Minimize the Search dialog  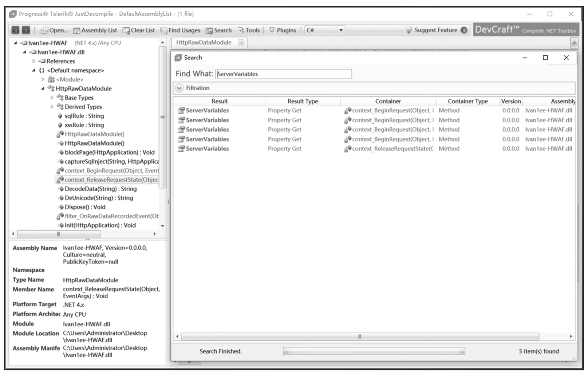click(x=525, y=58)
